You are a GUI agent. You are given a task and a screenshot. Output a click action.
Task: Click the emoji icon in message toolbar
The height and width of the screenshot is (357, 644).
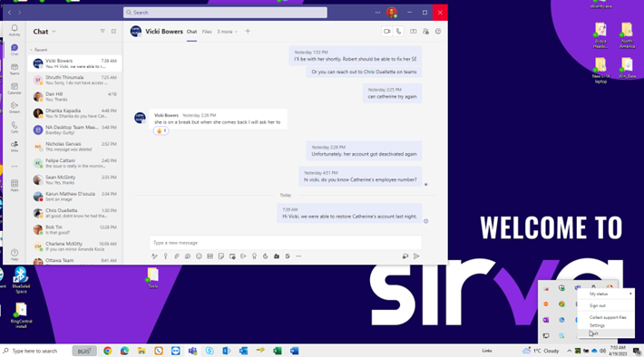[x=199, y=256]
